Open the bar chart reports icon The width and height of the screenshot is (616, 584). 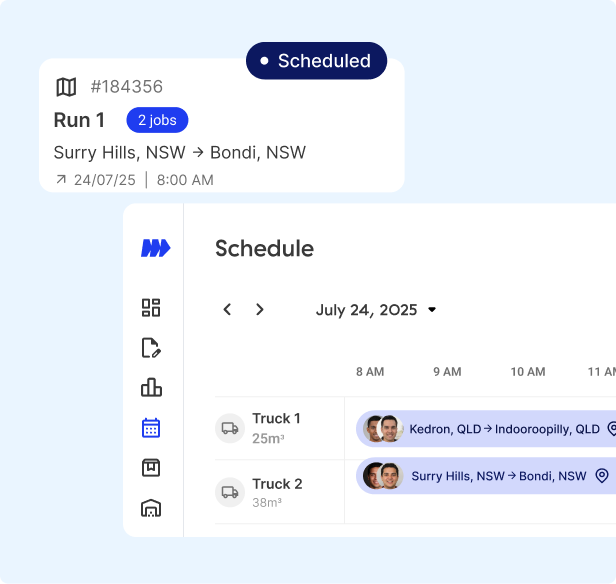tap(151, 388)
